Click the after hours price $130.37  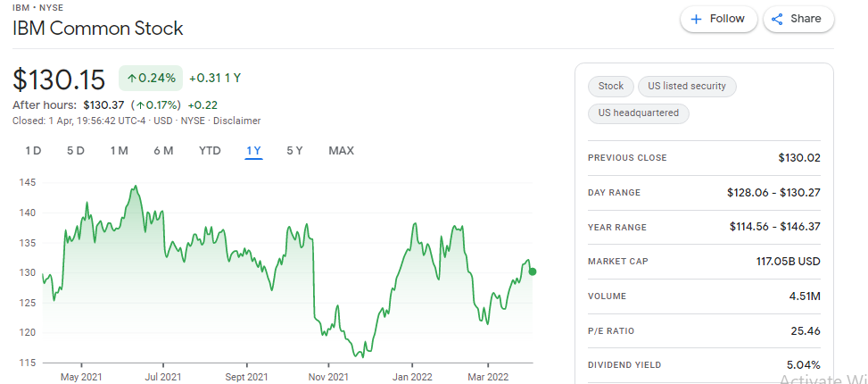pos(104,104)
